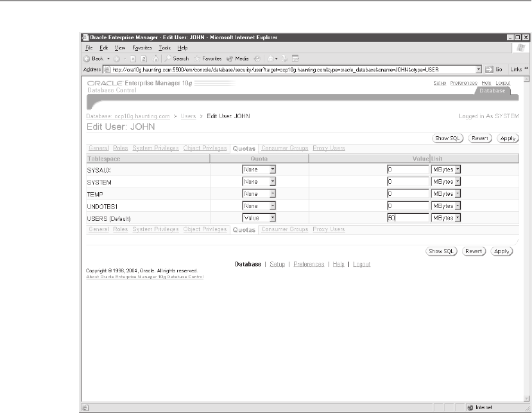Switch to the upper General tab
Viewport: 532px width, 413px height.
coord(99,148)
